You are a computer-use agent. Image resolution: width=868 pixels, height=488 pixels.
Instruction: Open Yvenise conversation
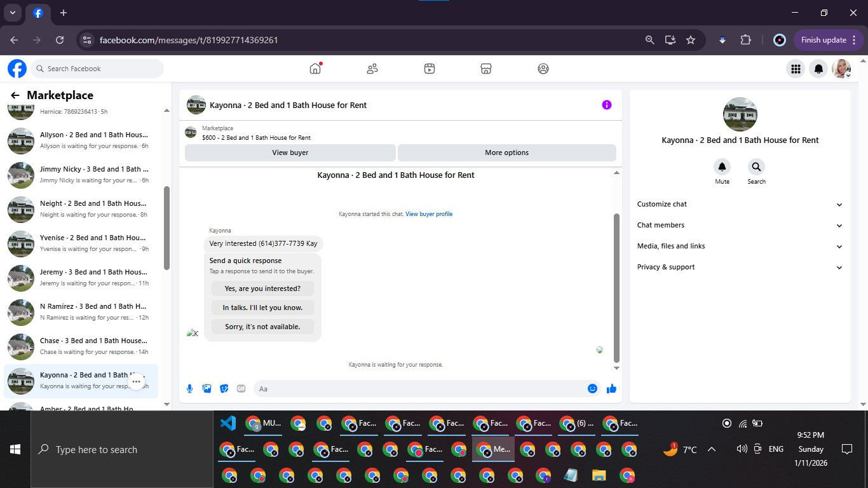pos(81,243)
